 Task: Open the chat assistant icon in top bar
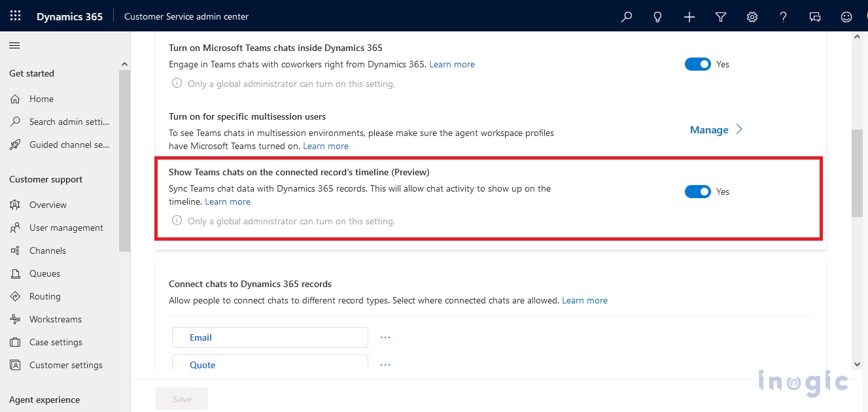[815, 17]
